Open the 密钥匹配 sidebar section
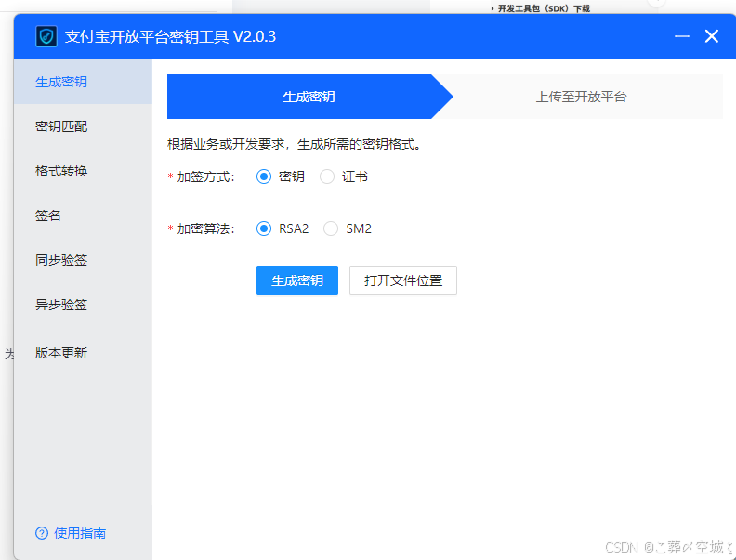This screenshot has height=560, width=736. pos(83,126)
